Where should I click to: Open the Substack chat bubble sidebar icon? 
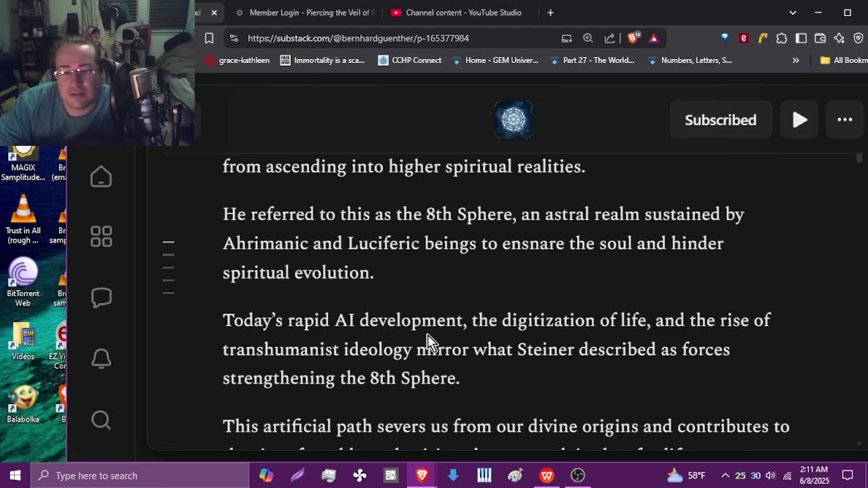pos(101,298)
